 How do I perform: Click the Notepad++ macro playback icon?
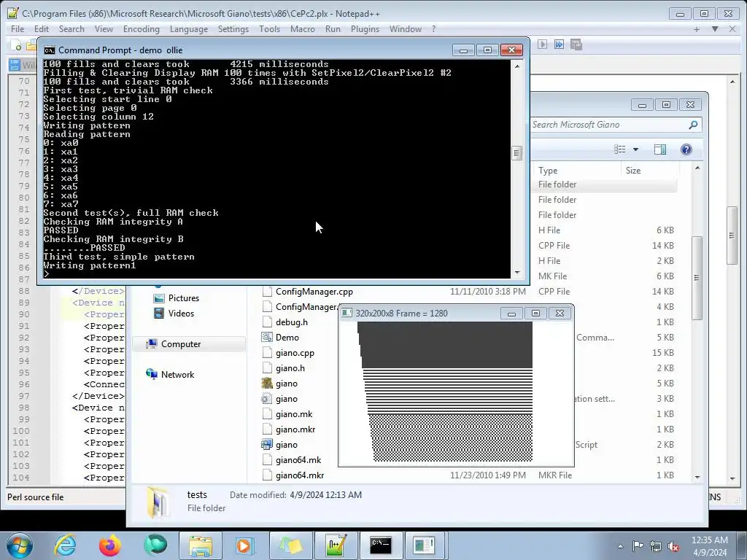click(542, 44)
